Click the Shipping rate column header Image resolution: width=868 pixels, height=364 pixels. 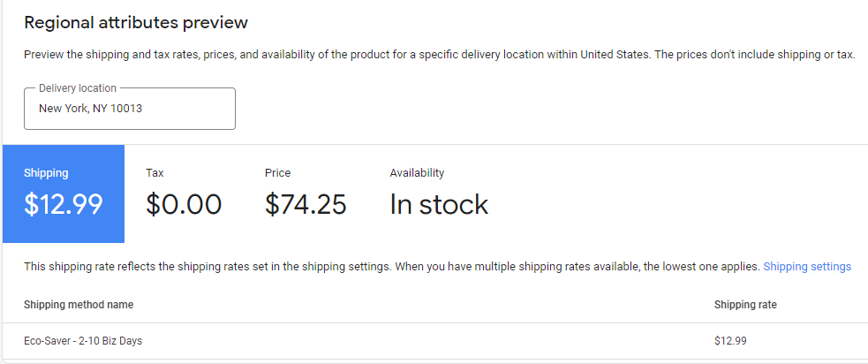click(745, 305)
